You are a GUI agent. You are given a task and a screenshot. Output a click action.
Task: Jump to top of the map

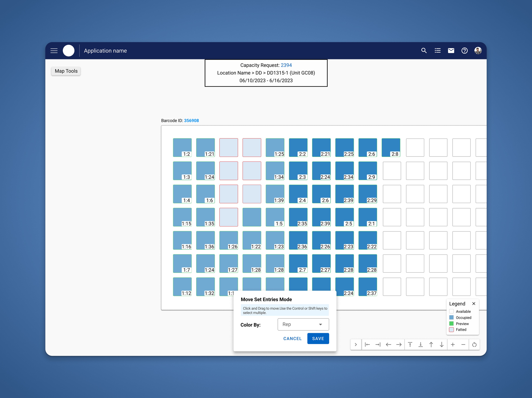coord(410,345)
